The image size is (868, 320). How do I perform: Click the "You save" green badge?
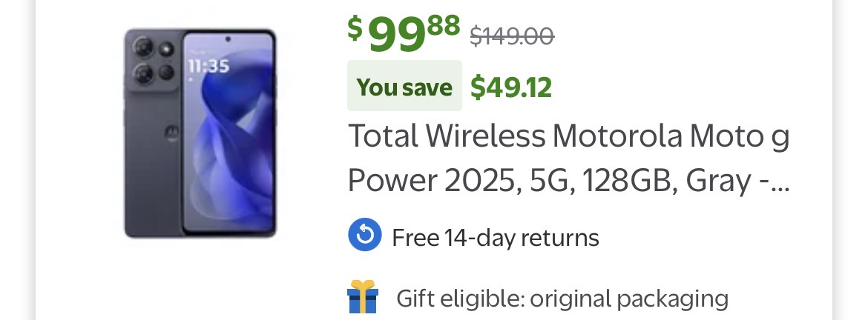[x=404, y=87]
